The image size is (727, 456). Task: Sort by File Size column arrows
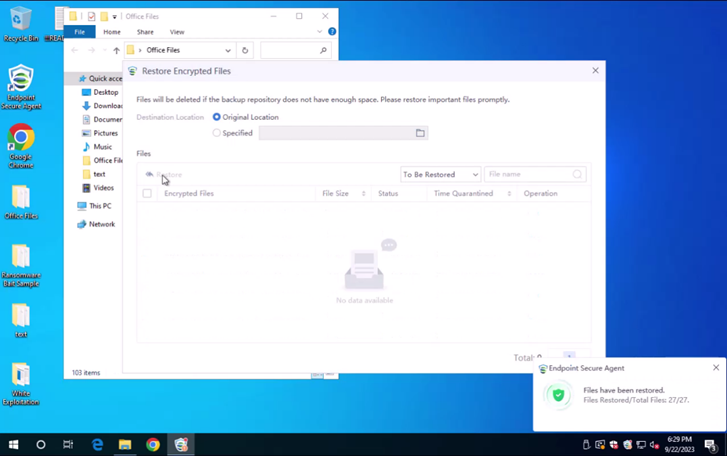click(x=363, y=193)
